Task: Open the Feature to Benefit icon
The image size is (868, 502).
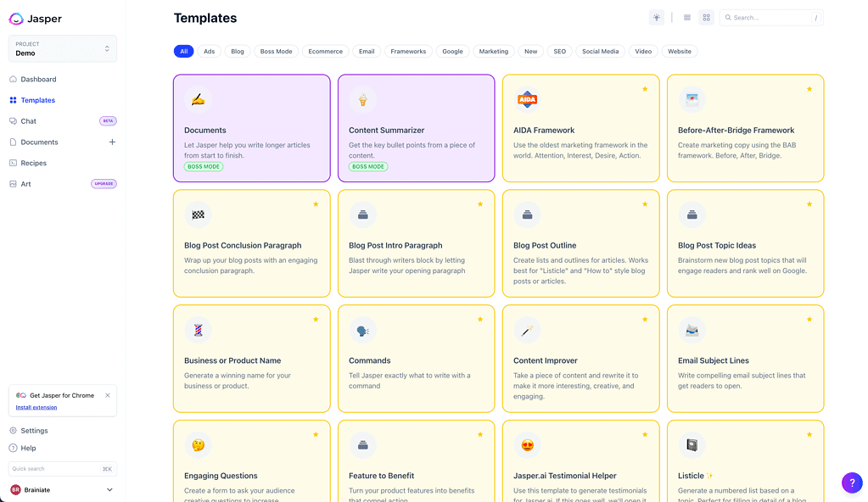Action: pyautogui.click(x=362, y=445)
